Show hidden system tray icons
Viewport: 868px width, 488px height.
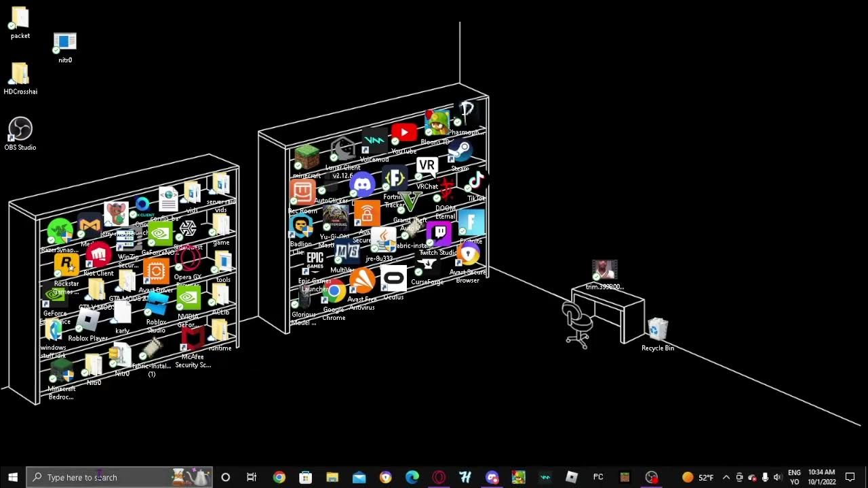coord(726,477)
